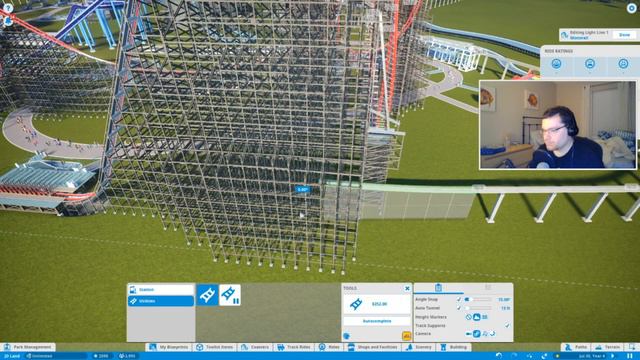Select the third Camera mode icon
The image size is (640, 360).
[x=485, y=334]
